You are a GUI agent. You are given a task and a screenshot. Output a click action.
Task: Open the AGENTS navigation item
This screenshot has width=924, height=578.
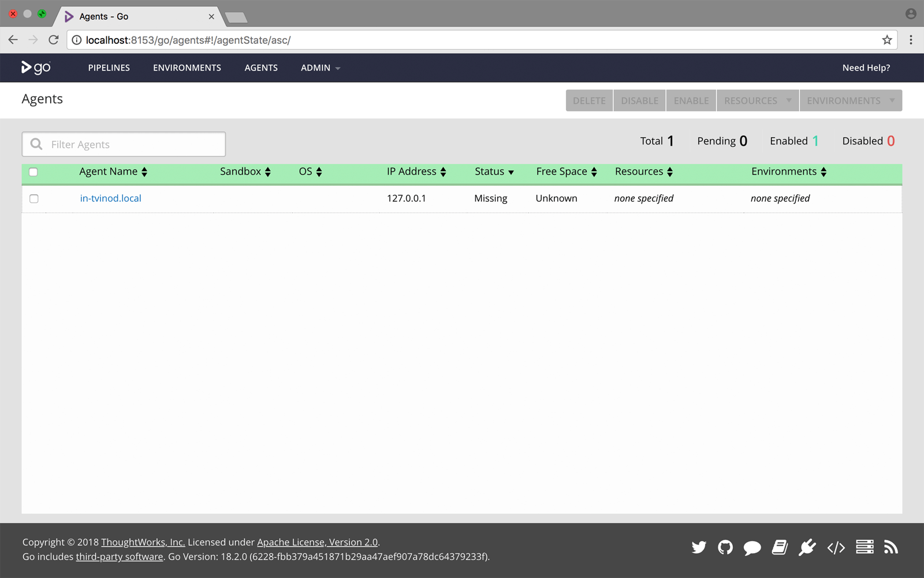[261, 68]
